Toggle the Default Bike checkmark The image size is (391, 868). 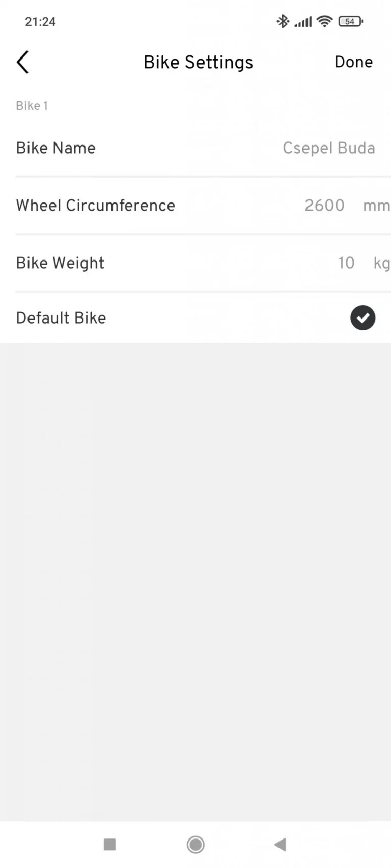click(362, 318)
